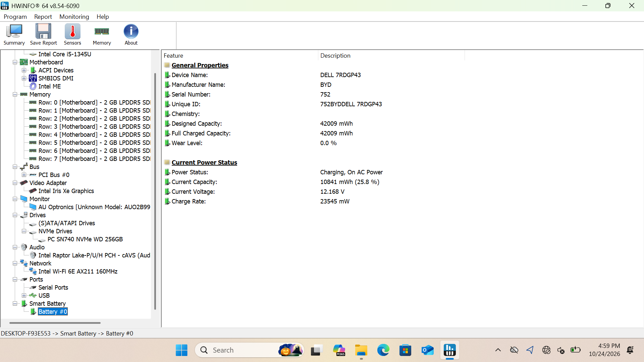Click the taskbar Search box
Image resolution: width=644 pixels, height=362 pixels.
(249, 350)
